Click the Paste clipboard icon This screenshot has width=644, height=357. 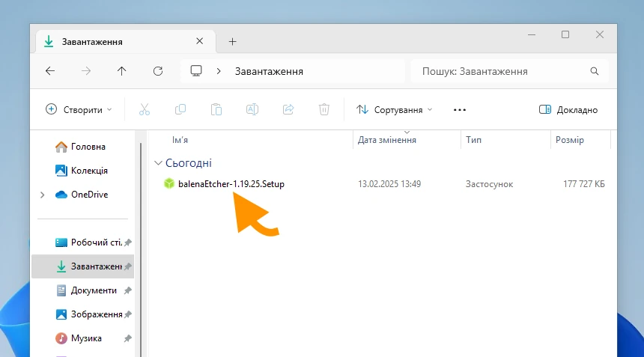click(x=216, y=109)
